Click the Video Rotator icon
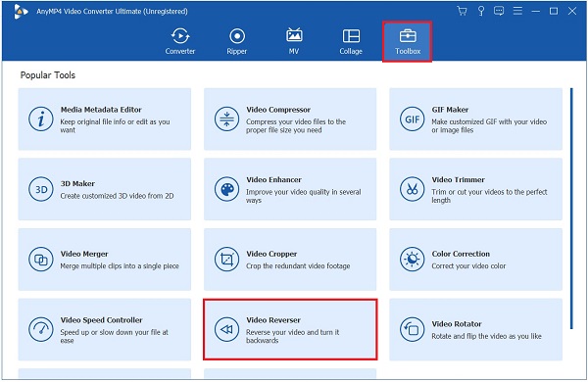The image size is (588, 382). 413,329
